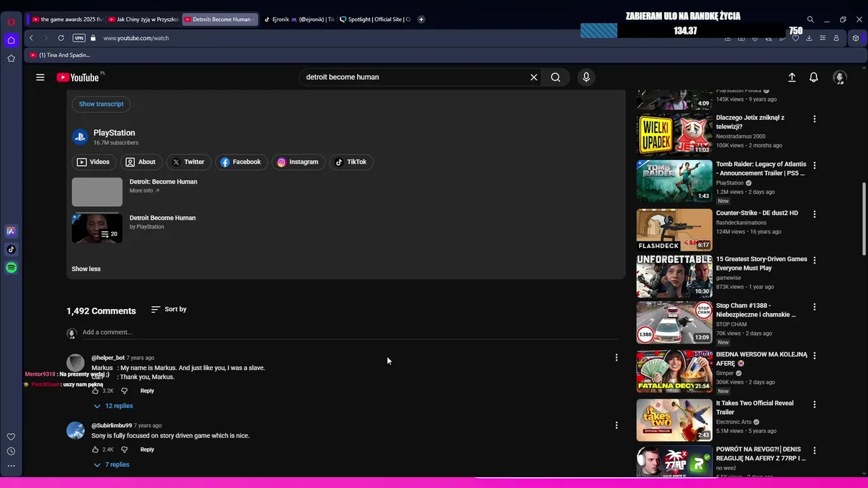Screen dimensions: 868x488
Task: Open the sidebar heart pinboards icon
Action: point(11,436)
